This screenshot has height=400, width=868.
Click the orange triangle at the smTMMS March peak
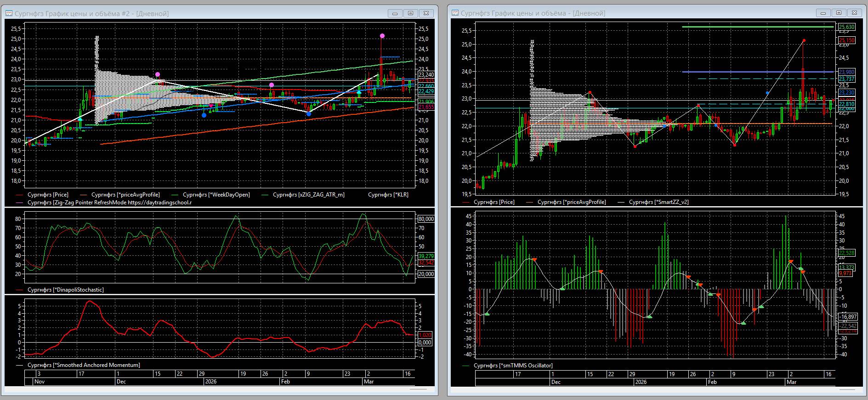[x=791, y=262]
